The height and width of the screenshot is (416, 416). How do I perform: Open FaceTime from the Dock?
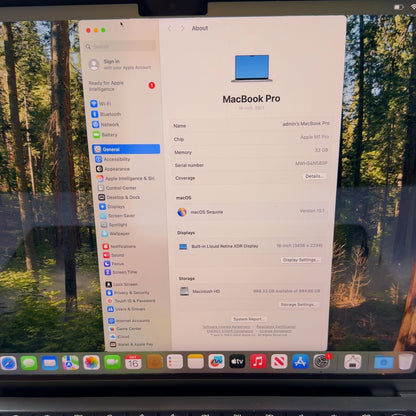[x=112, y=362]
